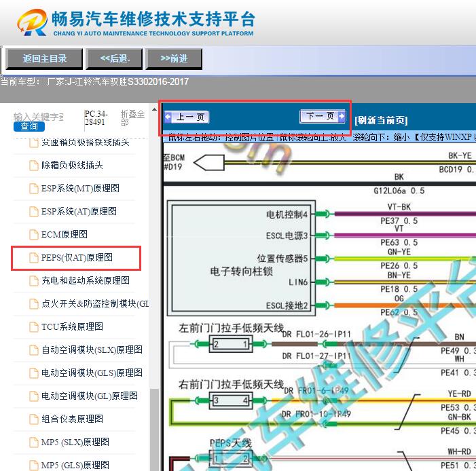This screenshot has height=471, width=476.
Task: Click the 刷新当前页 refresh link
Action: pos(381,120)
